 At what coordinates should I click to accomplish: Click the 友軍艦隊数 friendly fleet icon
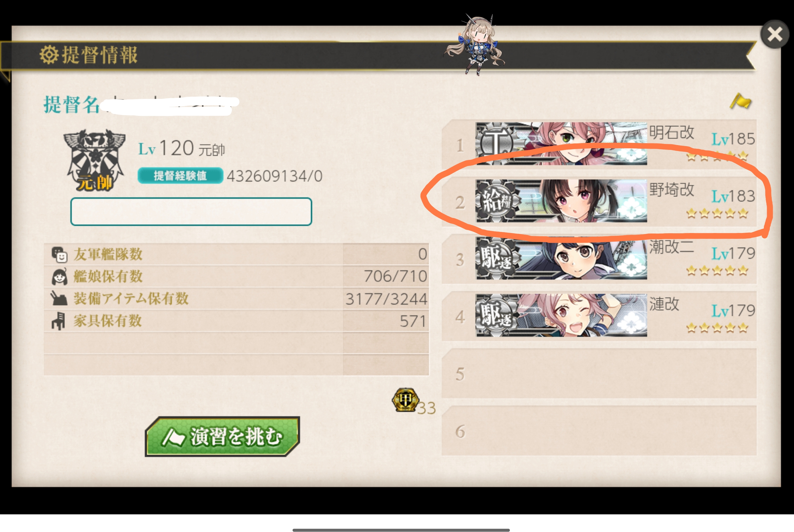[59, 254]
